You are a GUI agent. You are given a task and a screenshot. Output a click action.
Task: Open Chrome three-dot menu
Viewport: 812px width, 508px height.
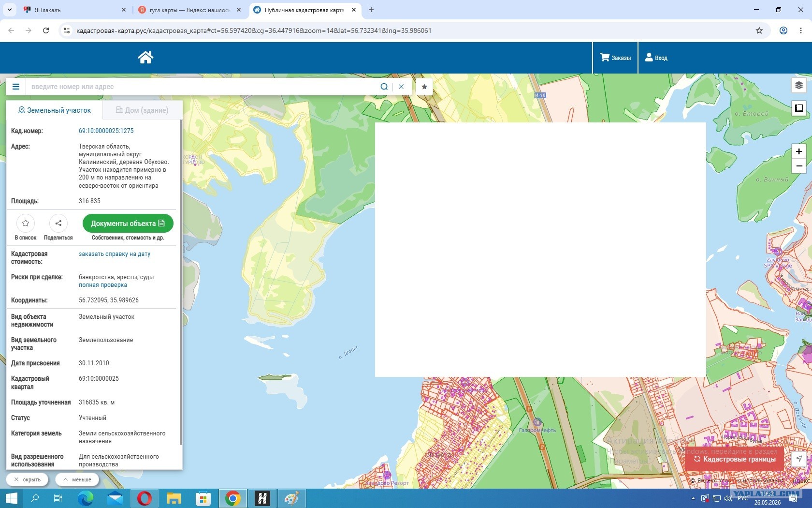point(802,30)
